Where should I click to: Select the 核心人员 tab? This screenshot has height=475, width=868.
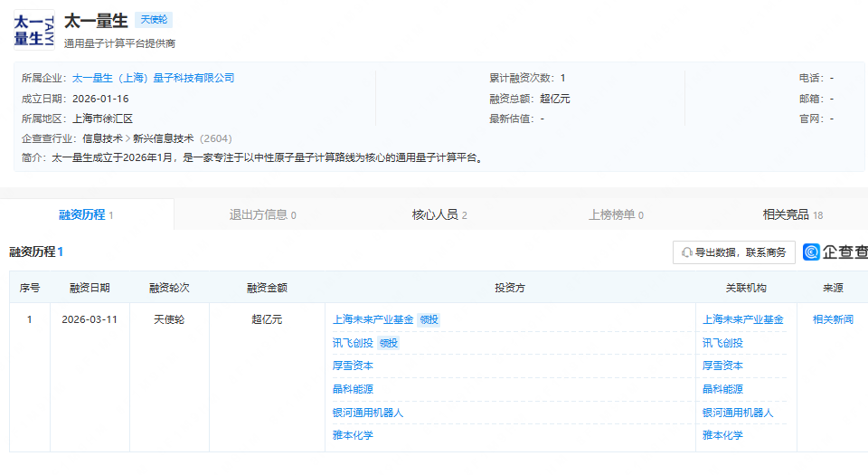tap(439, 214)
